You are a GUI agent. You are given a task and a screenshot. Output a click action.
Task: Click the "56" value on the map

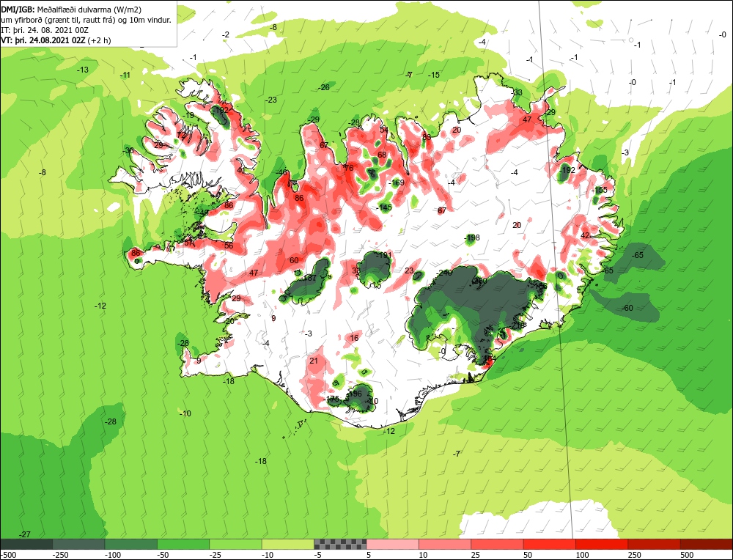pos(229,246)
